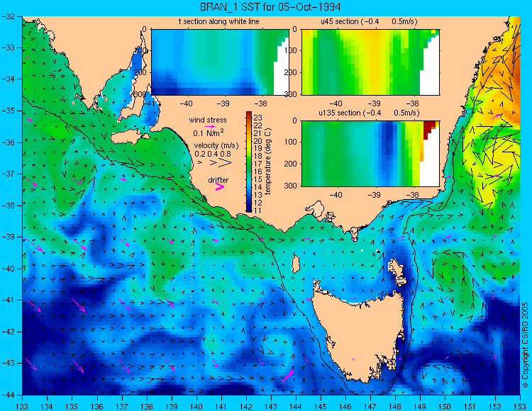Click colorbar tick label "14"

coord(258,187)
